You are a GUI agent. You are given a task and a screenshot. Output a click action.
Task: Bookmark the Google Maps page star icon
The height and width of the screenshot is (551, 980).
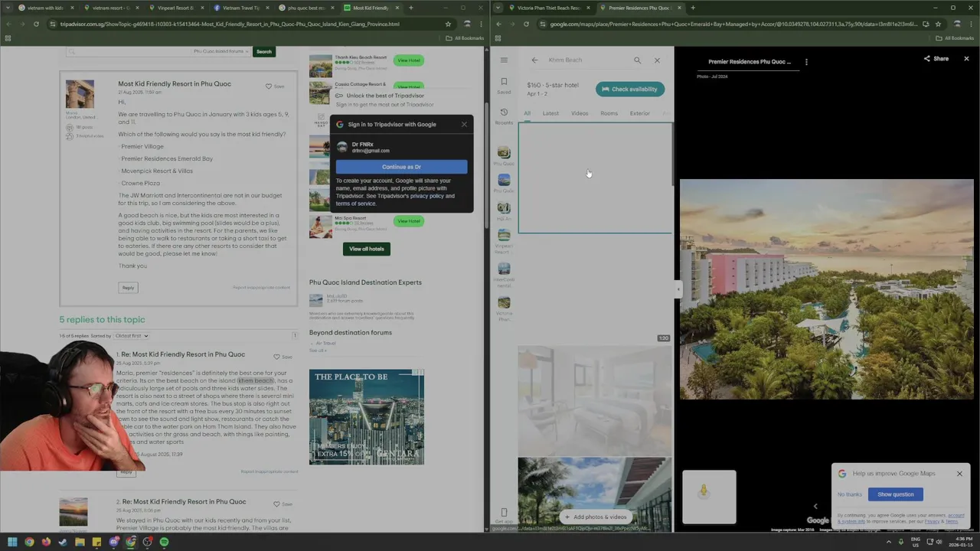[x=938, y=24]
